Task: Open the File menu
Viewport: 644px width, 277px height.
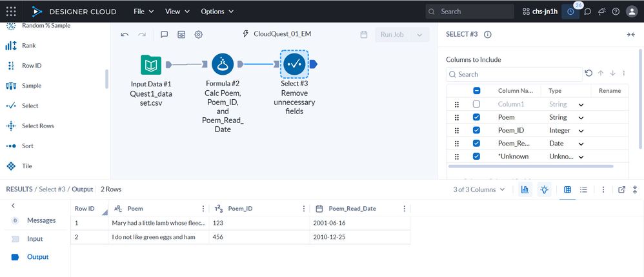Action: [143, 12]
